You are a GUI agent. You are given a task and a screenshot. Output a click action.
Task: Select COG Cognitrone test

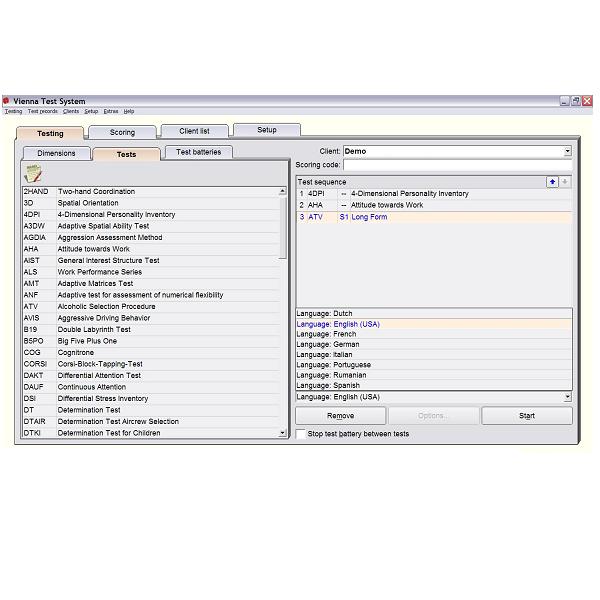pyautogui.click(x=151, y=352)
